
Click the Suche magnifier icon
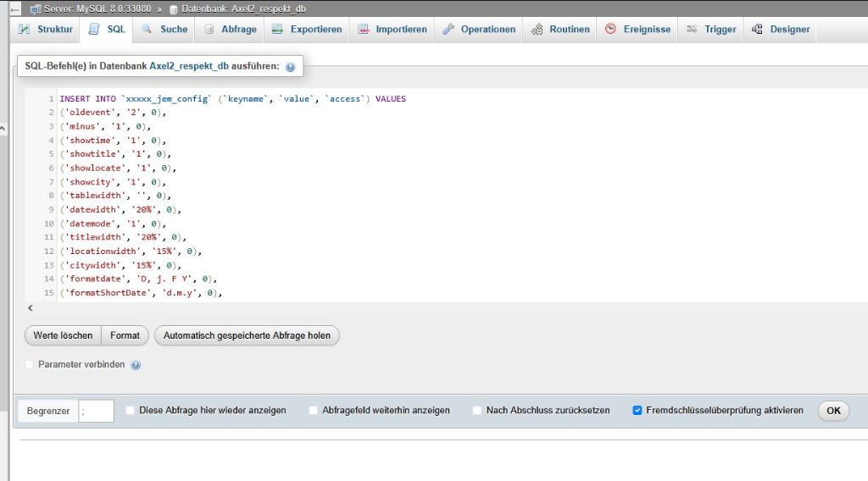(147, 30)
